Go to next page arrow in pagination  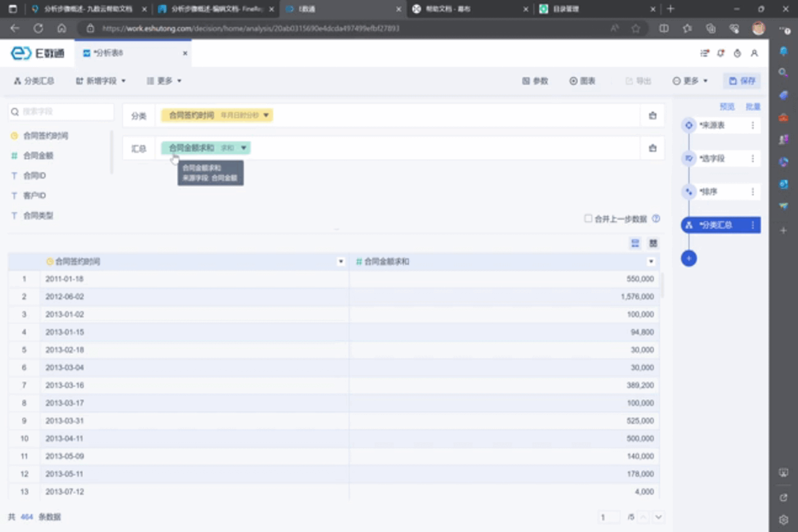coord(658,517)
